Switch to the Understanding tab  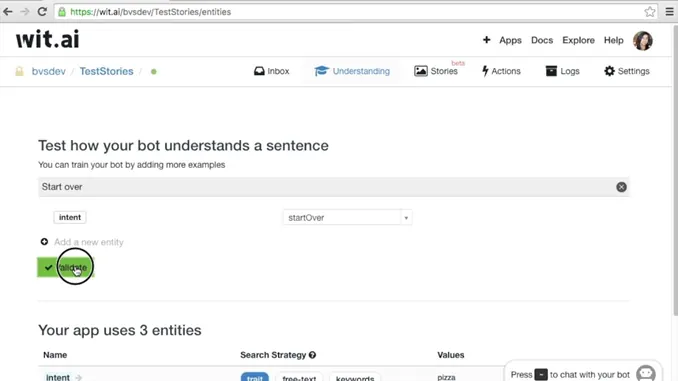click(x=352, y=71)
